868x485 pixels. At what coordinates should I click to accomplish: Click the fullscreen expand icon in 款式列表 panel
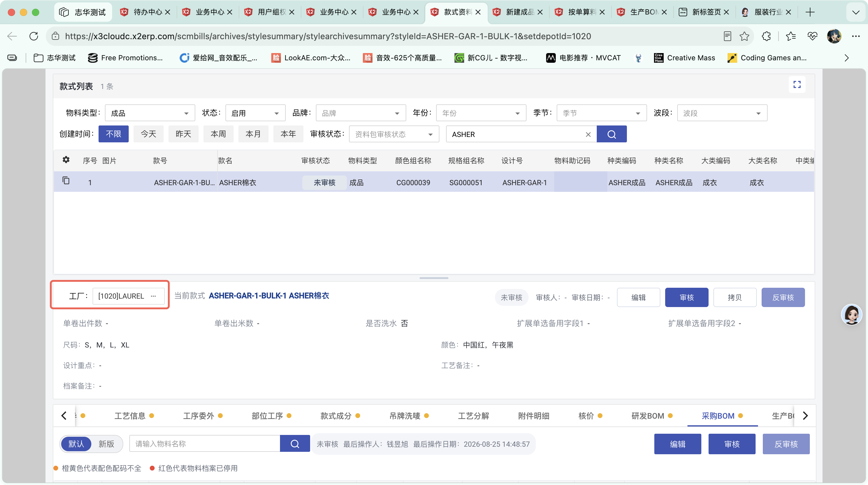[x=797, y=85]
